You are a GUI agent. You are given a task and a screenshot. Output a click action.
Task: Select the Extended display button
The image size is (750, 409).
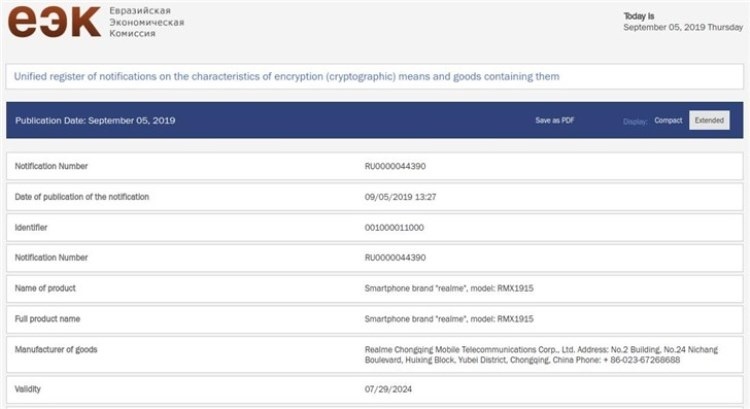(x=709, y=120)
